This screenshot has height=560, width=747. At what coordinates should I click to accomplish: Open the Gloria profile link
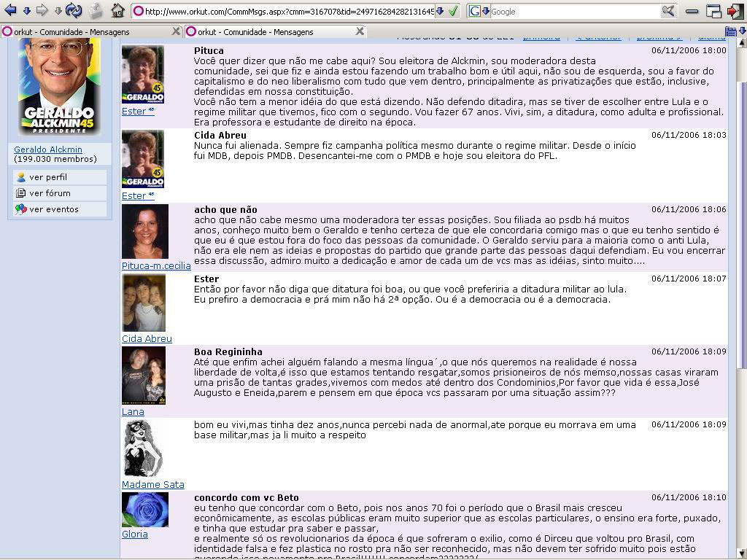(135, 534)
